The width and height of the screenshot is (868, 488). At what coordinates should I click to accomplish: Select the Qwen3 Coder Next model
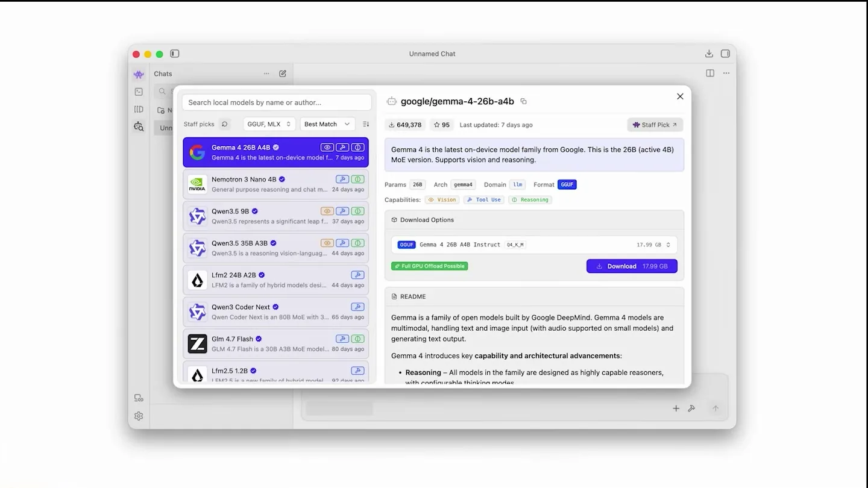click(275, 312)
